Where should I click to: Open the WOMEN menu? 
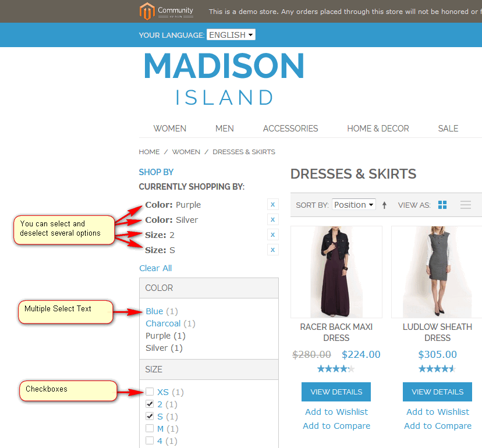(x=169, y=129)
